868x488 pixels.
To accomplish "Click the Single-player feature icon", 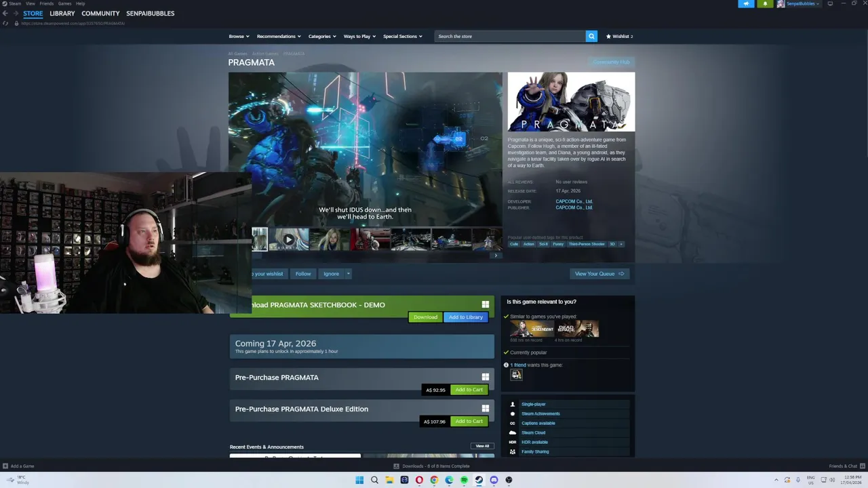I will coord(513,404).
